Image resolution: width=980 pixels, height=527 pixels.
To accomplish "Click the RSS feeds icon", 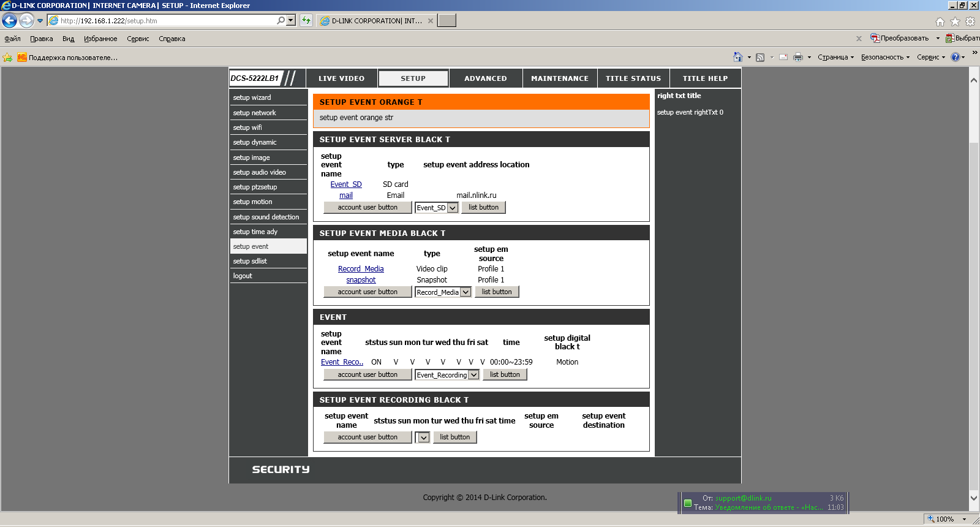I will [760, 57].
